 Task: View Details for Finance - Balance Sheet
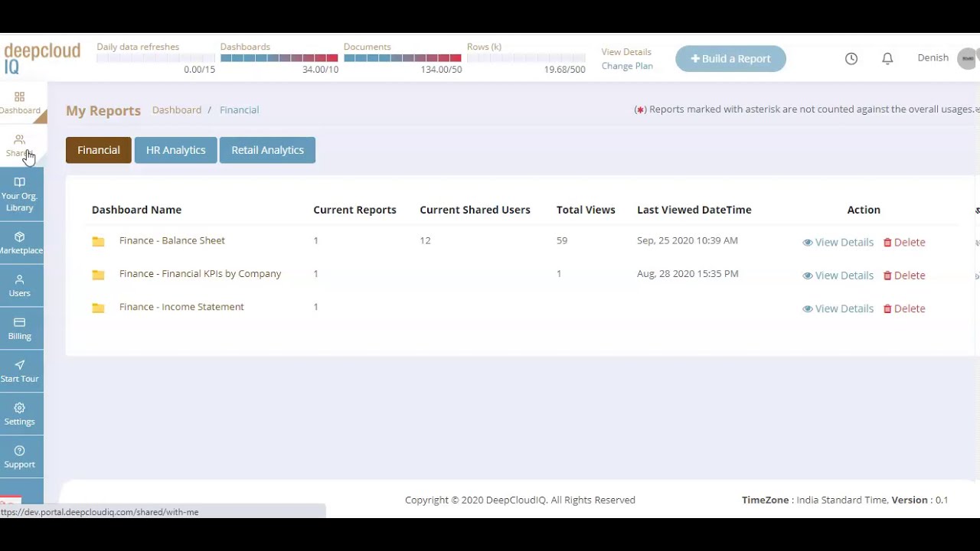click(x=838, y=242)
